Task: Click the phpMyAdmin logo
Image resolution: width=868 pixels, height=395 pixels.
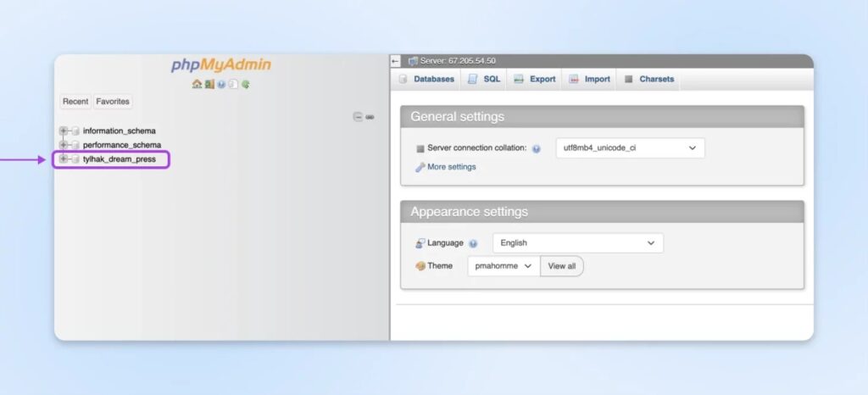Action: pyautogui.click(x=221, y=64)
